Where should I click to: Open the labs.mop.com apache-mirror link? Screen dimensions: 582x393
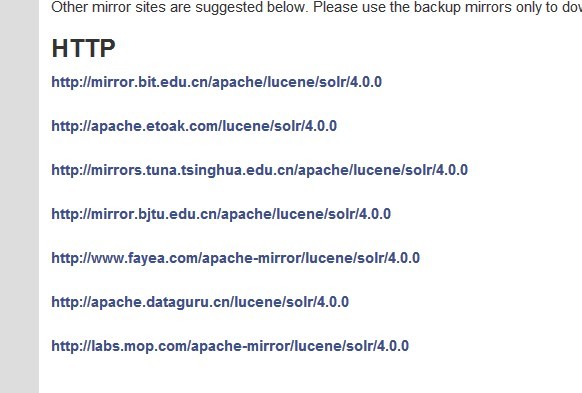230,346
